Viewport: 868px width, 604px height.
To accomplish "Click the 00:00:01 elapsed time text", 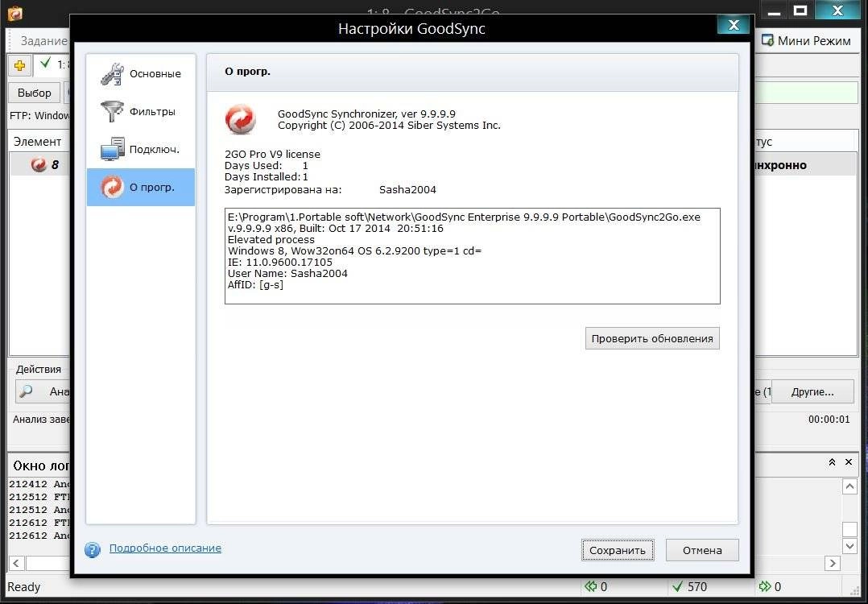I will 829,420.
